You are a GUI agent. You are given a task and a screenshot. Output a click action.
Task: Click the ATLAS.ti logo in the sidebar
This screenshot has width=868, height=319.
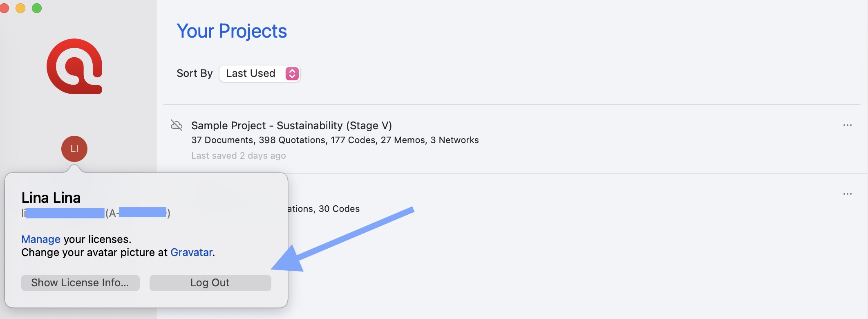click(74, 66)
